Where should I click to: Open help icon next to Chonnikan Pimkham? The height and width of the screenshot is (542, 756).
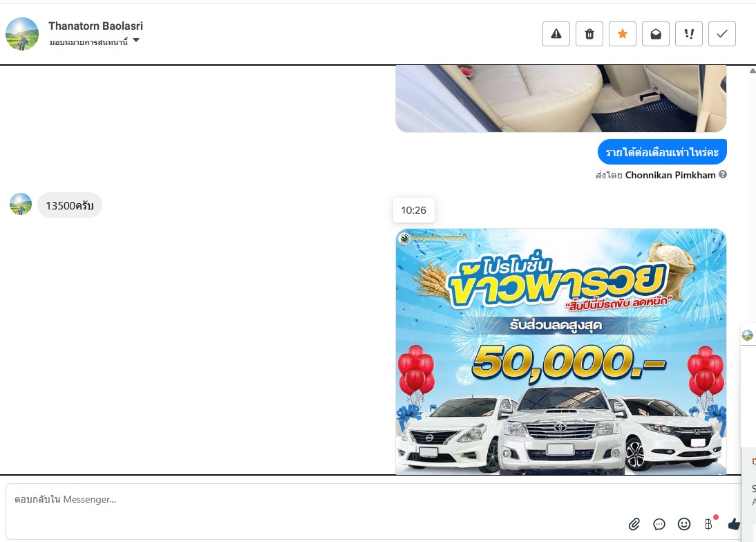723,174
